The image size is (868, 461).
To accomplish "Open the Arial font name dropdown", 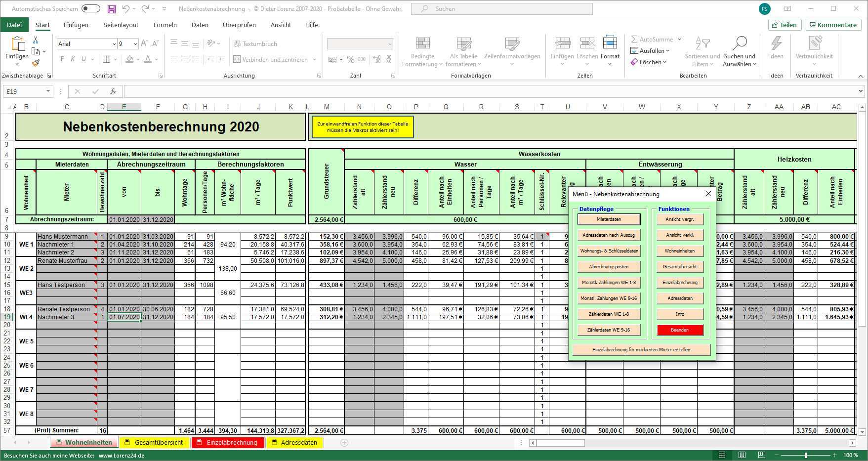I will [113, 44].
